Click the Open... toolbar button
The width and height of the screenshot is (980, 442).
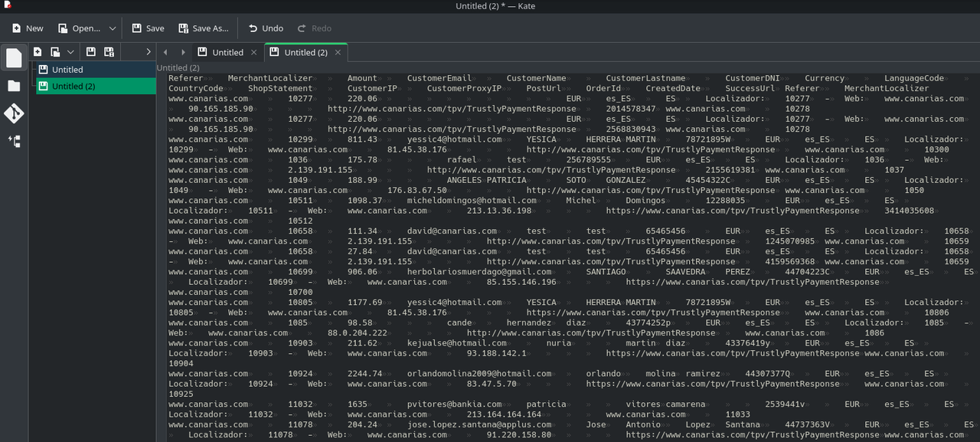tap(78, 28)
